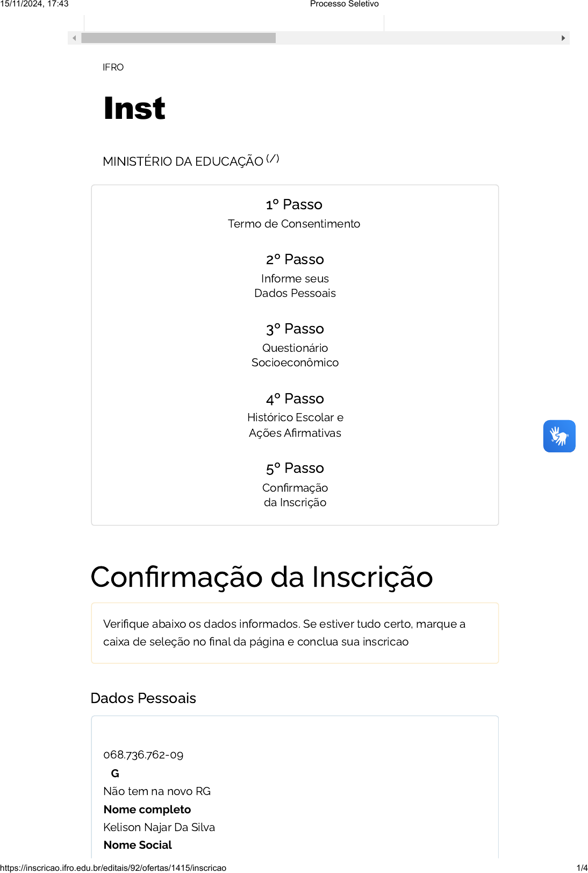Image resolution: width=588 pixels, height=873 pixels.
Task: Click the inscricao.ifro.edu.br URL in footer
Action: (x=113, y=868)
